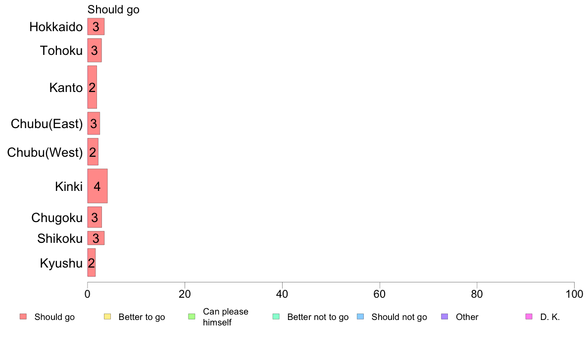This screenshot has width=588, height=364.
Task: Select the Kyushu bar
Action: pyautogui.click(x=92, y=263)
